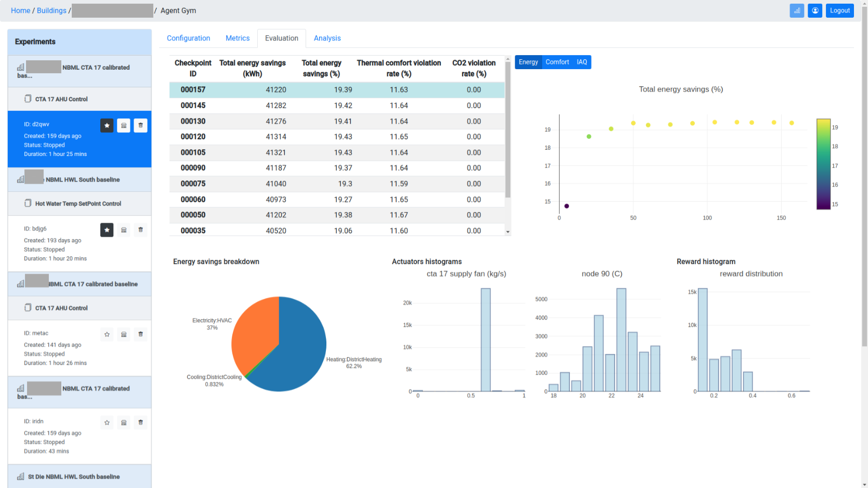The width and height of the screenshot is (868, 488).
Task: Open the user profile icon button
Action: click(x=815, y=10)
